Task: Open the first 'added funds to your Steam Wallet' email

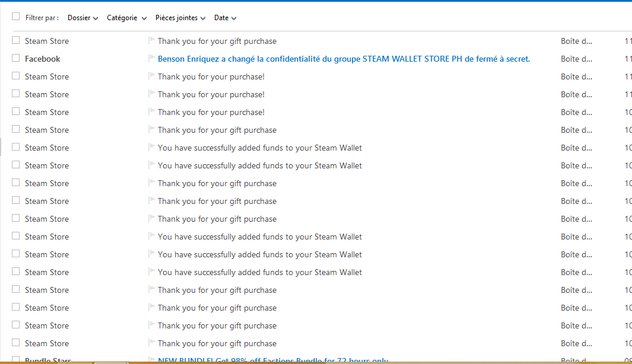Action: tap(259, 148)
